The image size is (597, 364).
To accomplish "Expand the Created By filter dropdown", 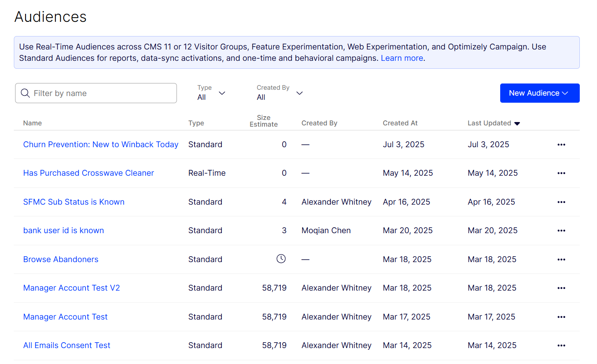I will [x=279, y=93].
